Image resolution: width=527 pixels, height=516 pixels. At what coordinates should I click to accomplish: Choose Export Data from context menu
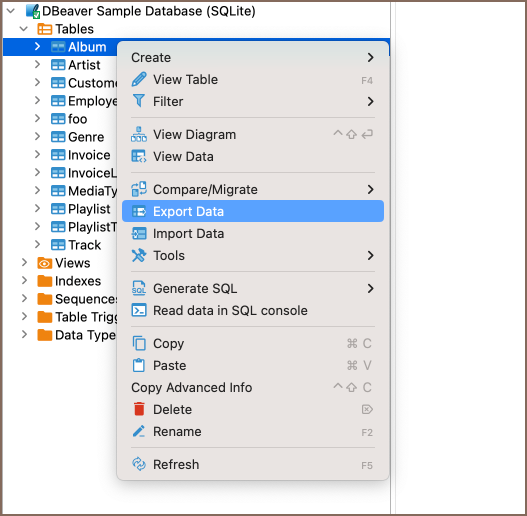253,211
